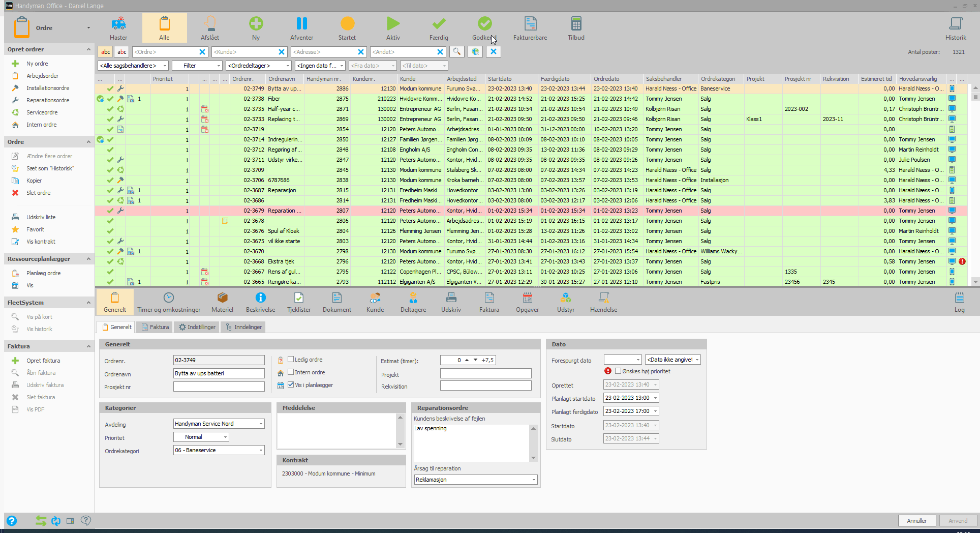Viewport: 980px width, 533px height.
Task: Click the globe map search icon
Action: point(475,51)
